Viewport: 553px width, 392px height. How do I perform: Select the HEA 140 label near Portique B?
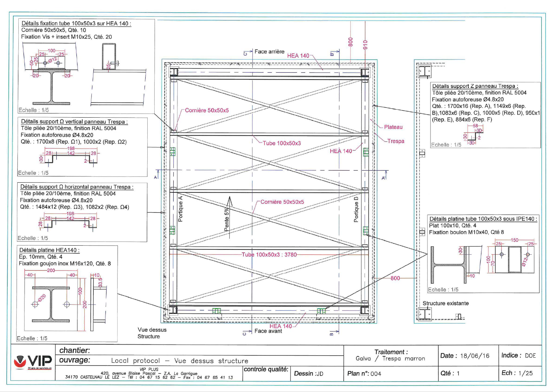point(341,151)
